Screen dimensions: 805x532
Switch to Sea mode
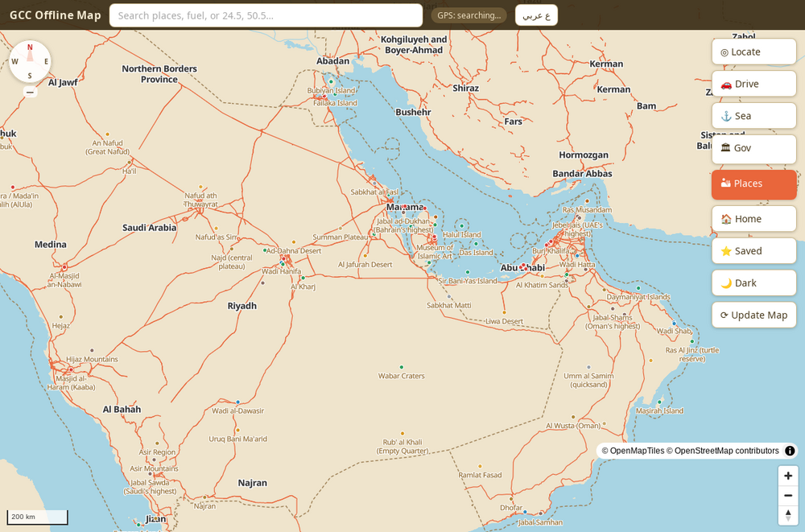[753, 116]
